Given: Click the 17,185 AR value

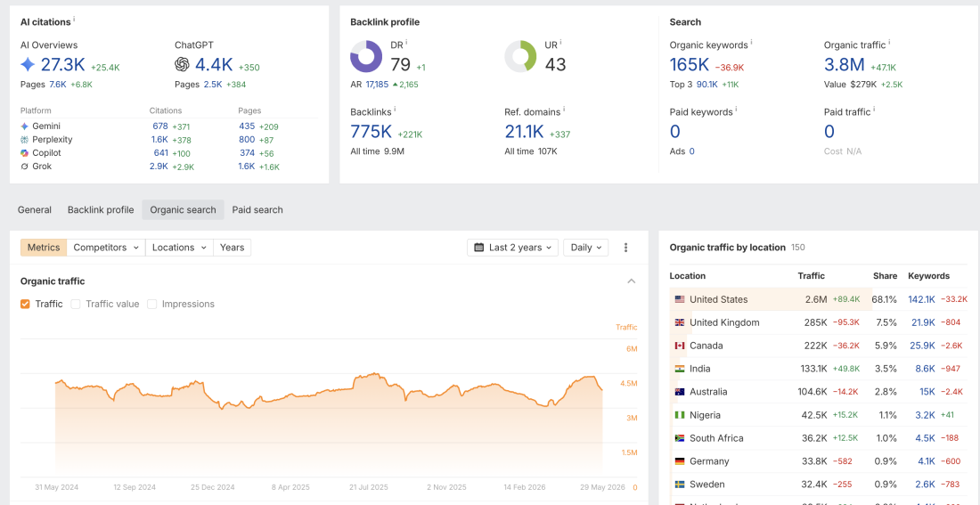Looking at the screenshot, I should [377, 85].
